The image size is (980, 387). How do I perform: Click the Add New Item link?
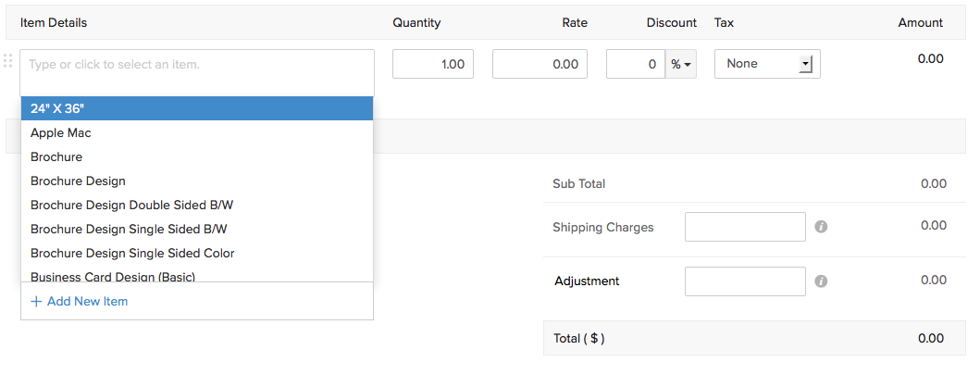pyautogui.click(x=87, y=302)
